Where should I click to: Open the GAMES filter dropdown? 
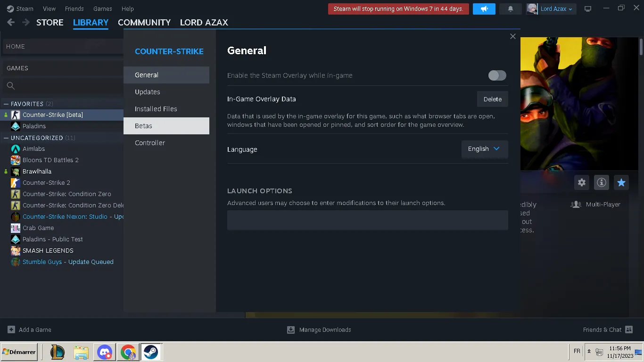pyautogui.click(x=63, y=68)
